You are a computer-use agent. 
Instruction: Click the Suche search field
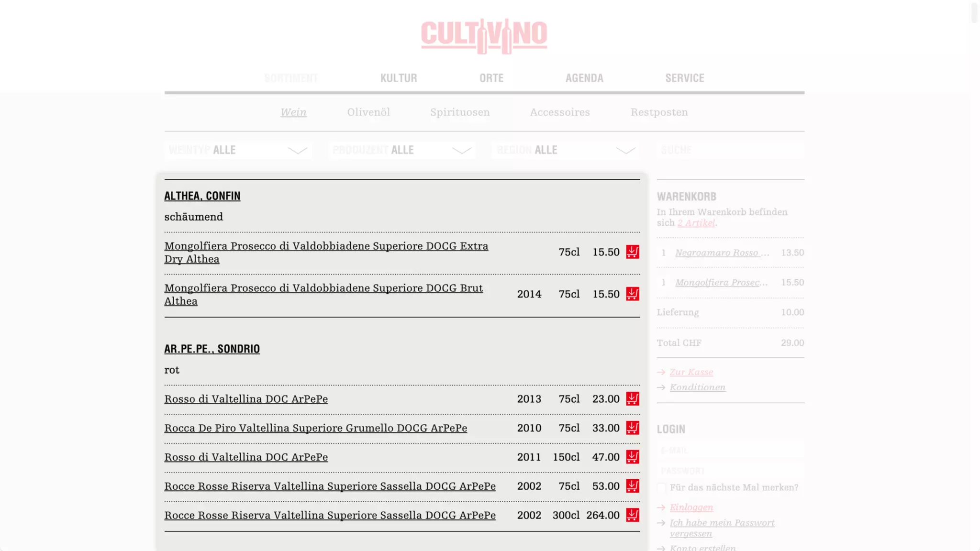[730, 150]
